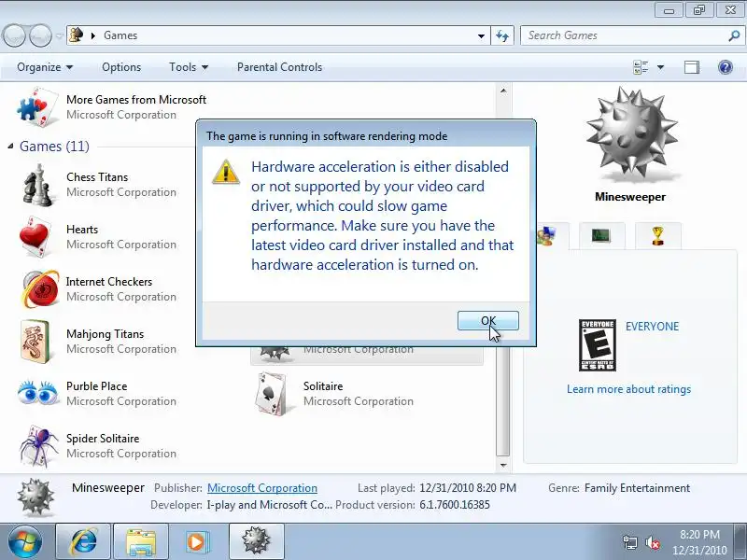Screen dimensions: 747x560
Task: Open the recent pages dropdown arrow
Action: point(60,35)
